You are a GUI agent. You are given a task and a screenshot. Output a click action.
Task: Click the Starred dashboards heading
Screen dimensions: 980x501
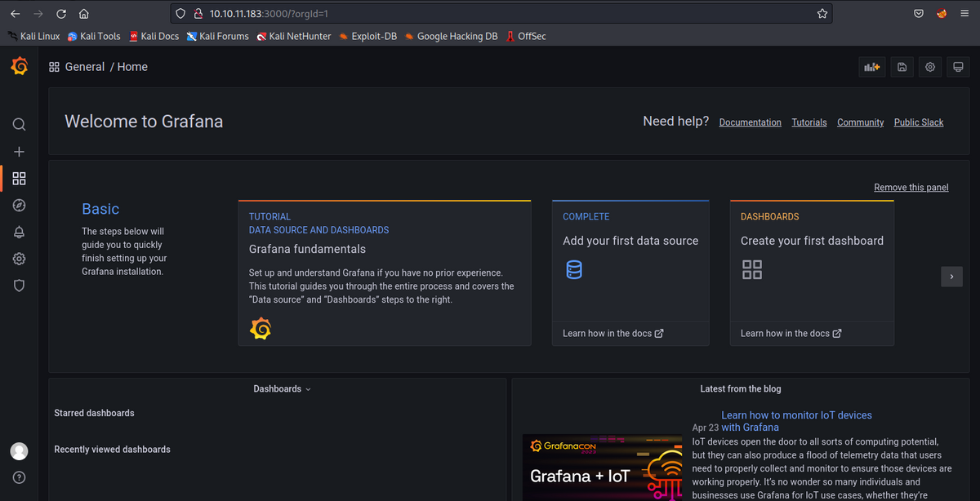click(94, 413)
